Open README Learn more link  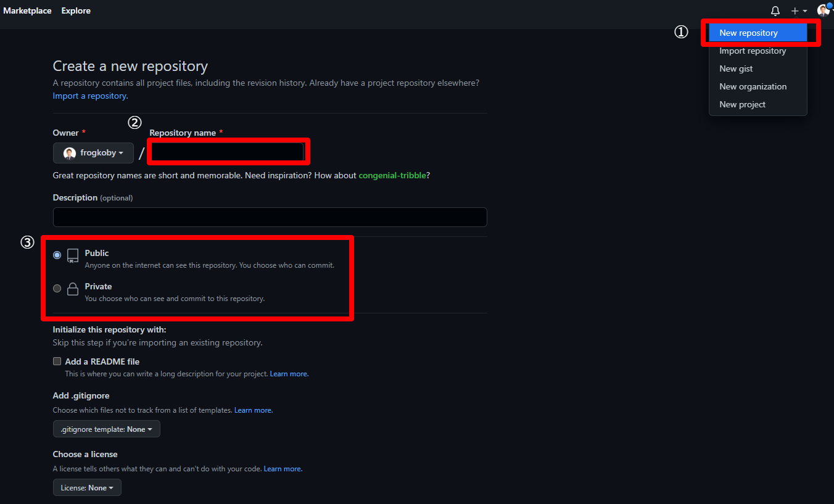point(289,374)
